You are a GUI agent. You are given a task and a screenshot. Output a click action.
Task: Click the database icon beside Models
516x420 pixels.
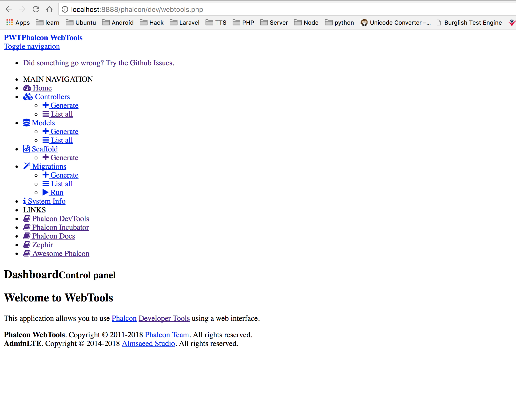click(x=26, y=123)
